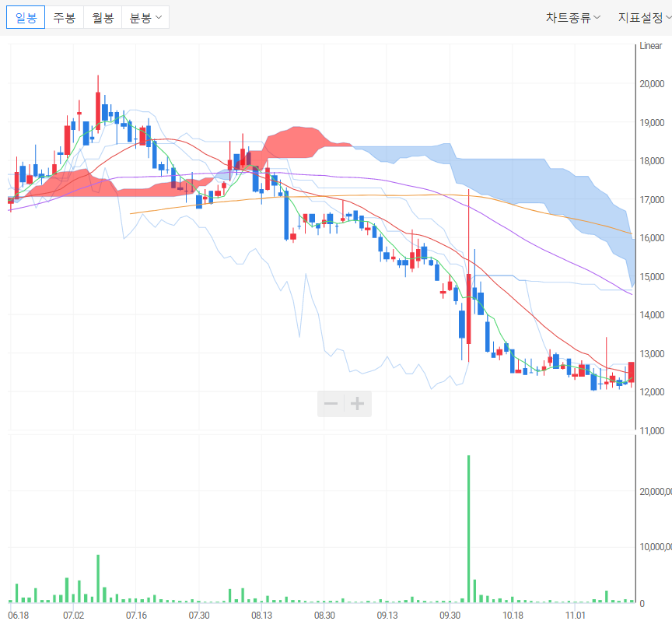Click the 11,000 price axis label
This screenshot has height=628, width=672.
[x=652, y=431]
